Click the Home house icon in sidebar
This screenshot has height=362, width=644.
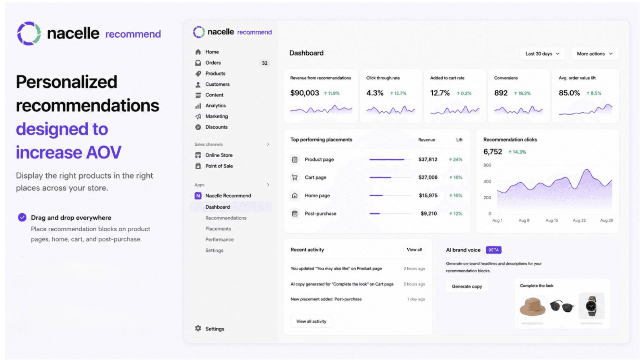pyautogui.click(x=198, y=52)
